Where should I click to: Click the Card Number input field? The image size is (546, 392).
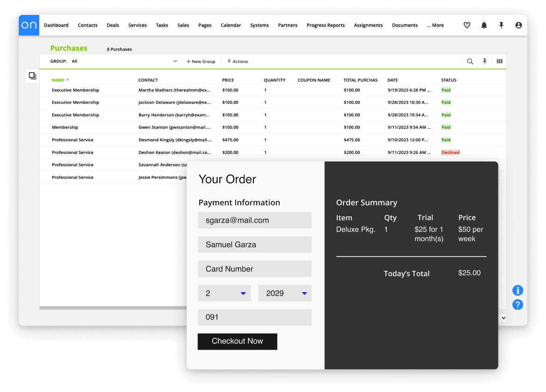coord(254,269)
